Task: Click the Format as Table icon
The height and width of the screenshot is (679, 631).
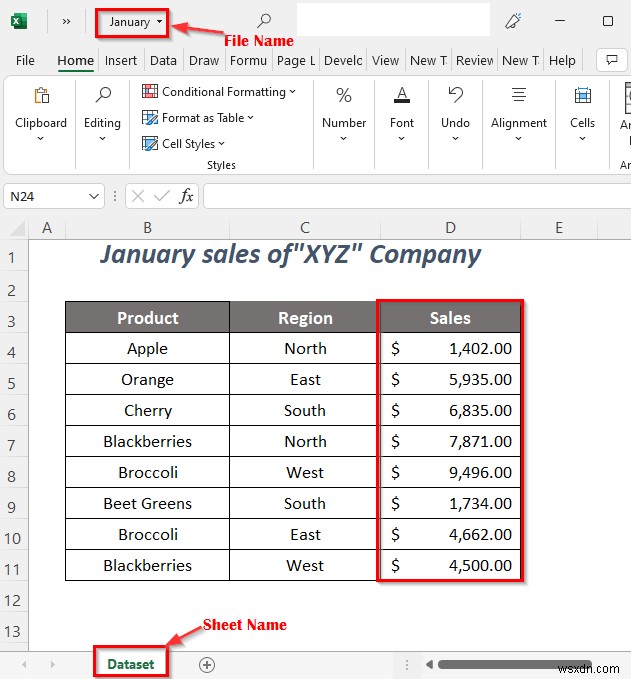Action: [x=150, y=117]
